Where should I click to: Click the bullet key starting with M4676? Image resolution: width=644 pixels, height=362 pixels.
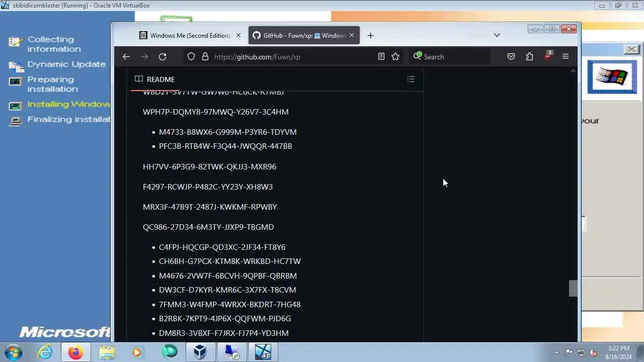[228, 276]
